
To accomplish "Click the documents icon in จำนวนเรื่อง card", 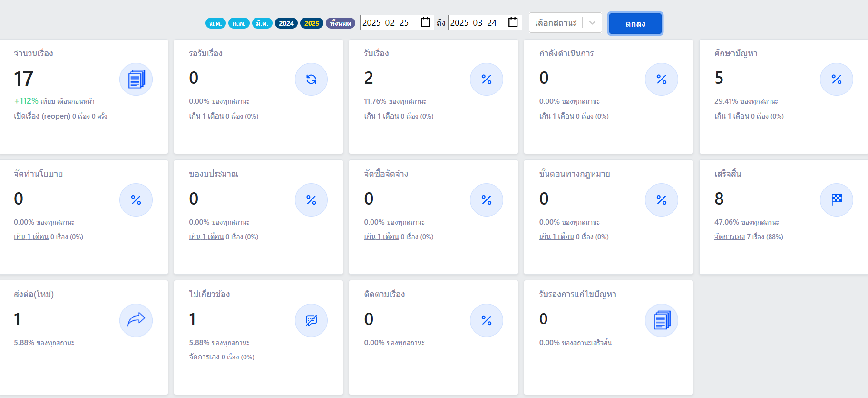I will (x=136, y=80).
